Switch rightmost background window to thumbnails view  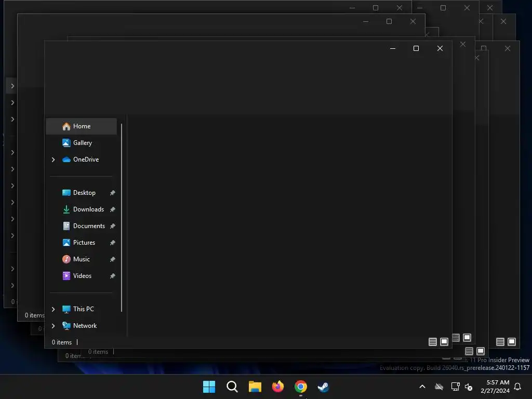(512, 342)
